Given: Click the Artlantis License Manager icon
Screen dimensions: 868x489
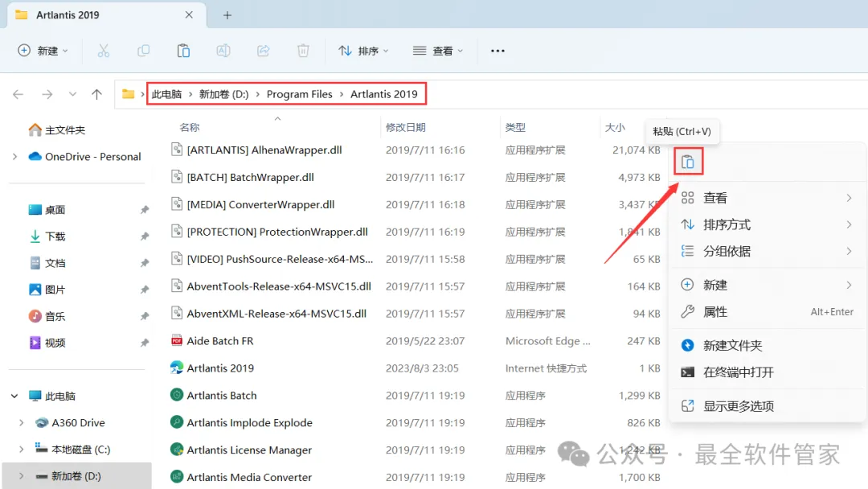Looking at the screenshot, I should 177,449.
